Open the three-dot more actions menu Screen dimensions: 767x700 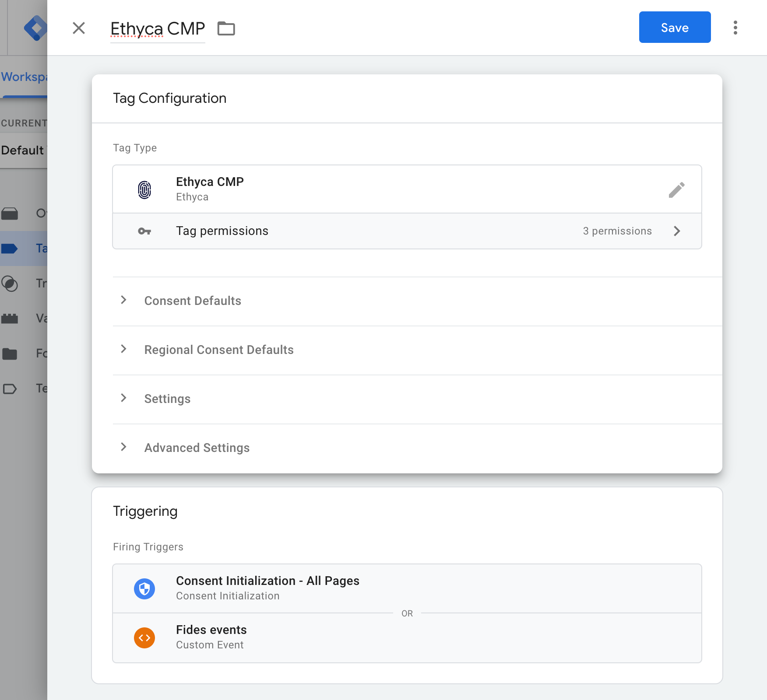click(735, 28)
